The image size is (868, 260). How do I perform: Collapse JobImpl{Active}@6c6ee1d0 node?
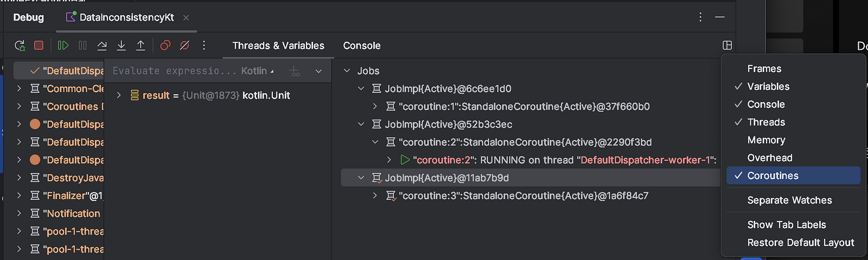point(361,89)
